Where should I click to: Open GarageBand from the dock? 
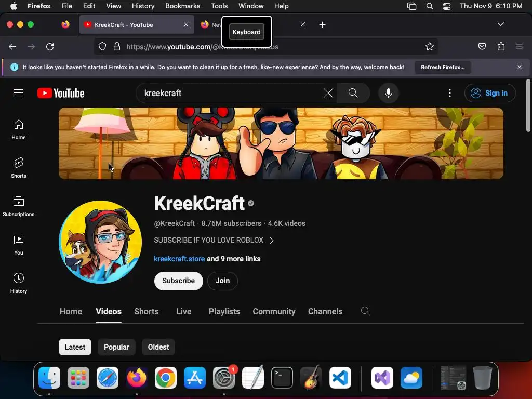pyautogui.click(x=311, y=378)
